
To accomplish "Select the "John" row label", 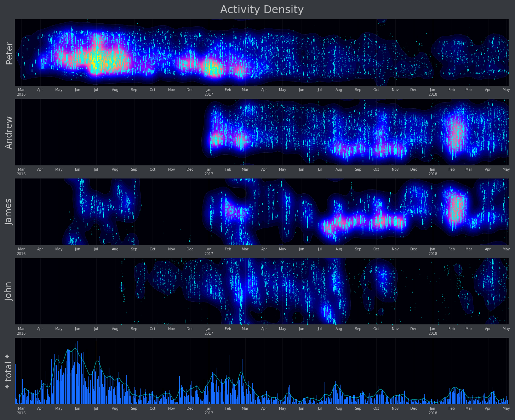I will point(8,291).
